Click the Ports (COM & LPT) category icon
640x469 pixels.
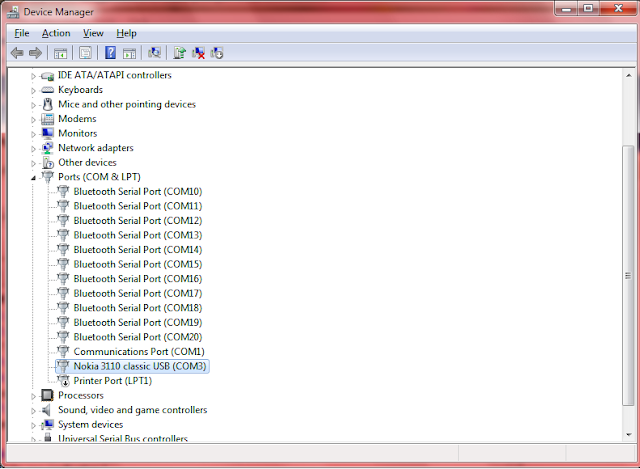pyautogui.click(x=48, y=177)
